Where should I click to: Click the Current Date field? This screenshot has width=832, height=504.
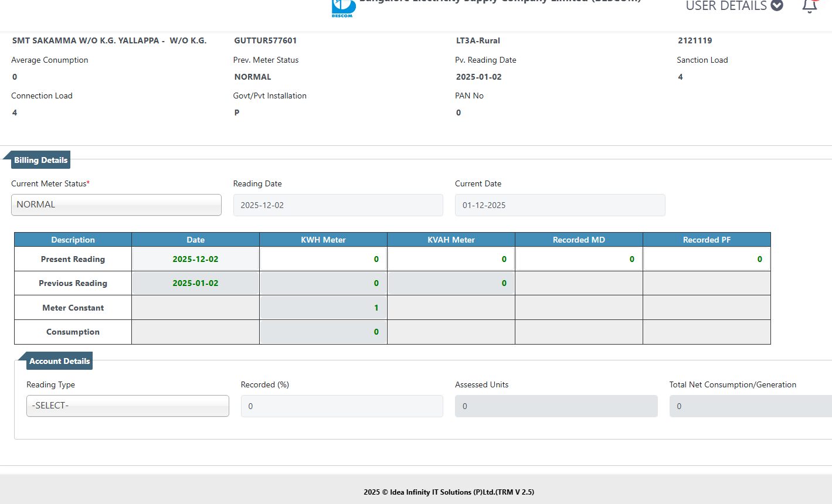(559, 205)
